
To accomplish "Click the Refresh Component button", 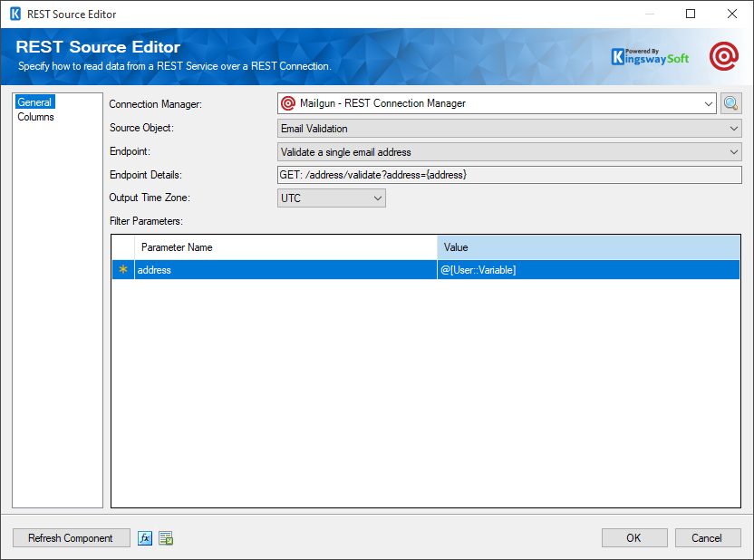I will 72,538.
